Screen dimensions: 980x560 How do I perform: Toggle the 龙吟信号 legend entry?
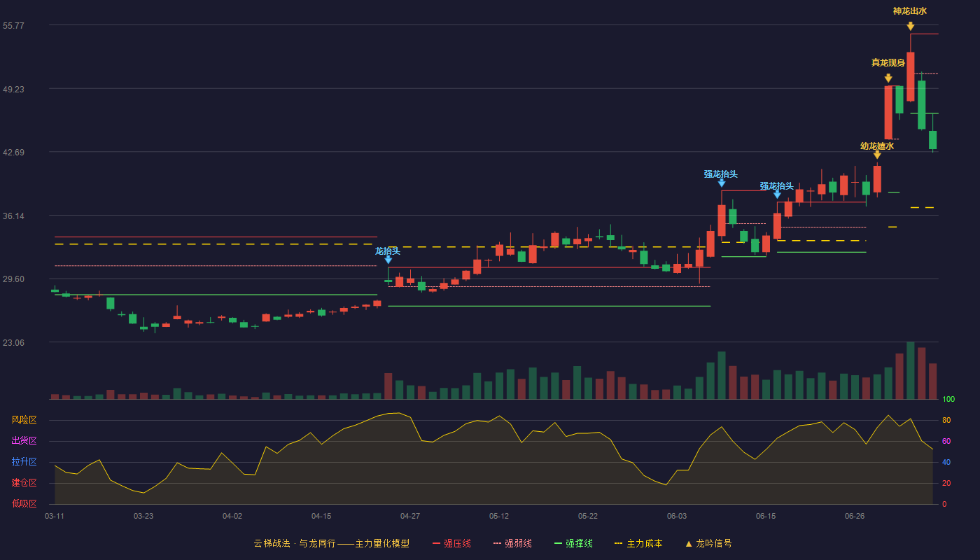708,543
